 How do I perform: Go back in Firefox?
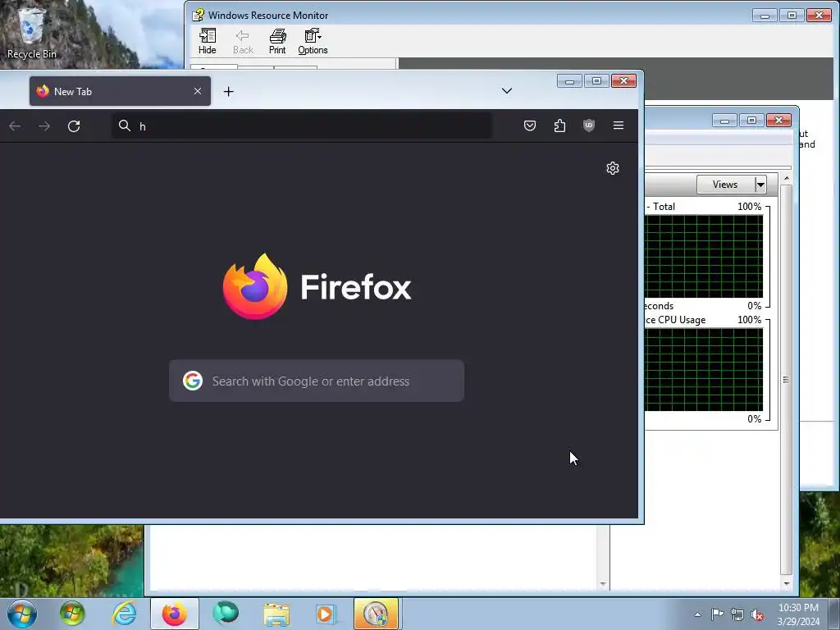(15, 126)
